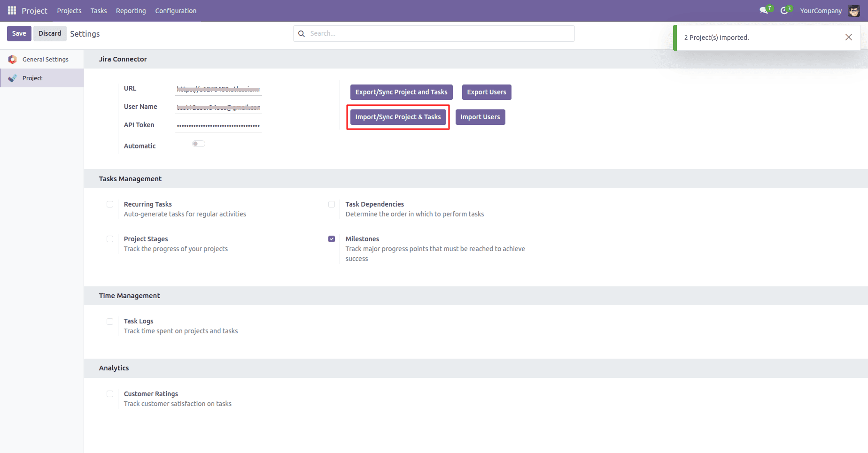Open the activities clock icon
The image size is (868, 453).
[x=784, y=10]
